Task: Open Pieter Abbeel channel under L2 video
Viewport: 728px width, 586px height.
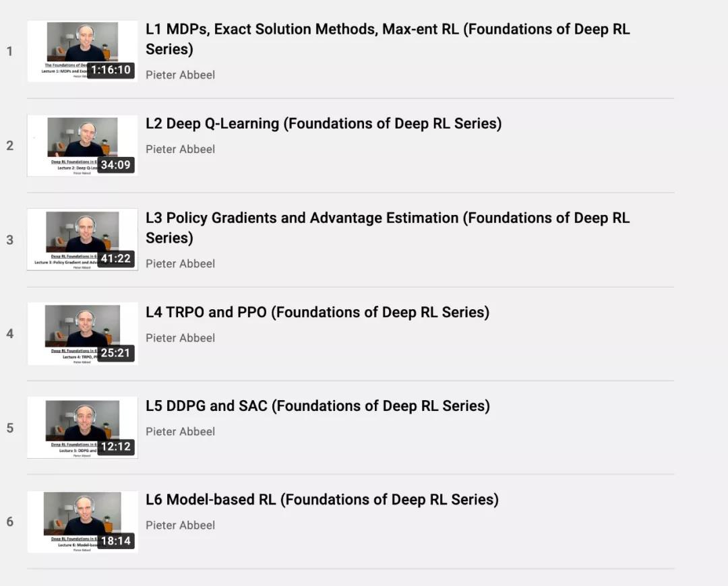Action: coord(180,150)
